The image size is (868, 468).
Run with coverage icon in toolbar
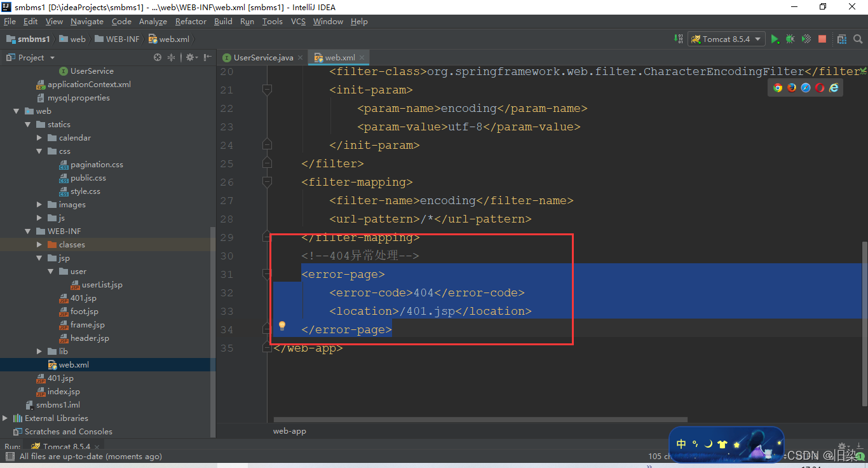(806, 39)
